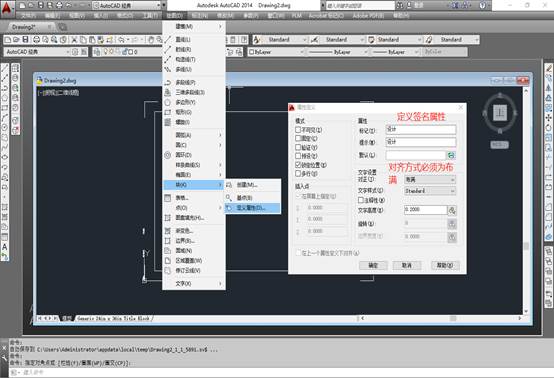554x378 pixels.
Task: Open the 文字样式(S) Standard dropdown in dialog
Action: click(430, 191)
